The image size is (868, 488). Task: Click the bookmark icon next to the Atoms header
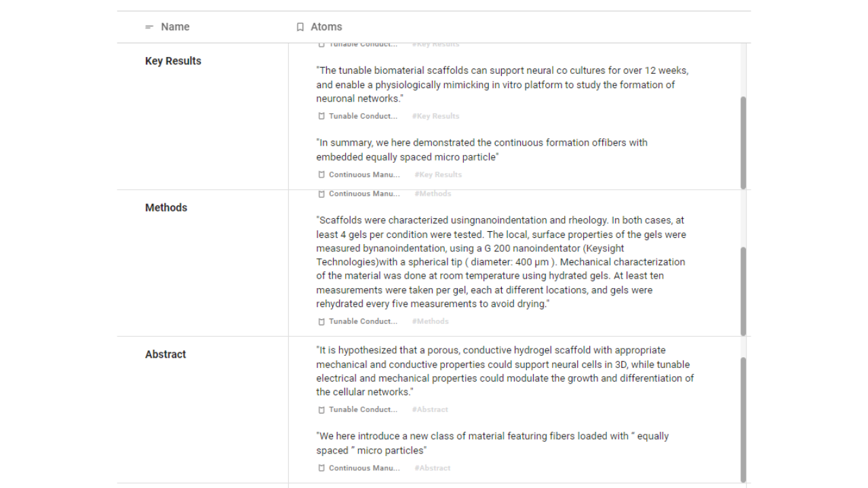[300, 27]
